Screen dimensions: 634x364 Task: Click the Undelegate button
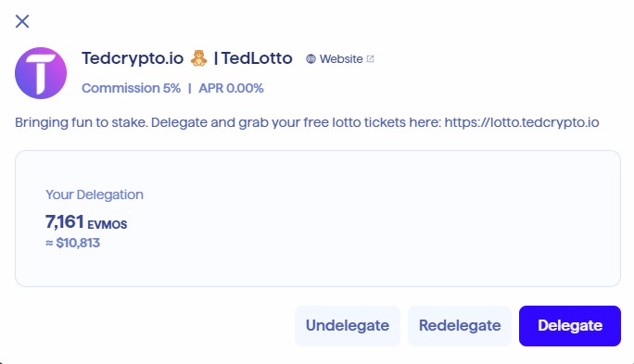pos(348,326)
